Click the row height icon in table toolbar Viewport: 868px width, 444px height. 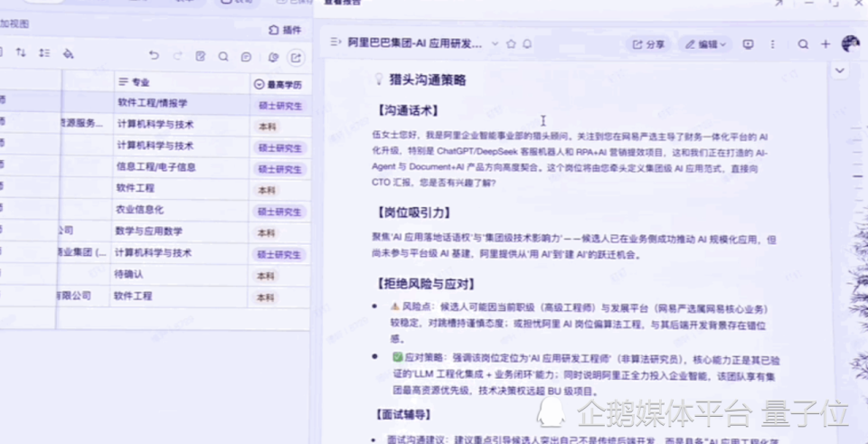(44, 53)
